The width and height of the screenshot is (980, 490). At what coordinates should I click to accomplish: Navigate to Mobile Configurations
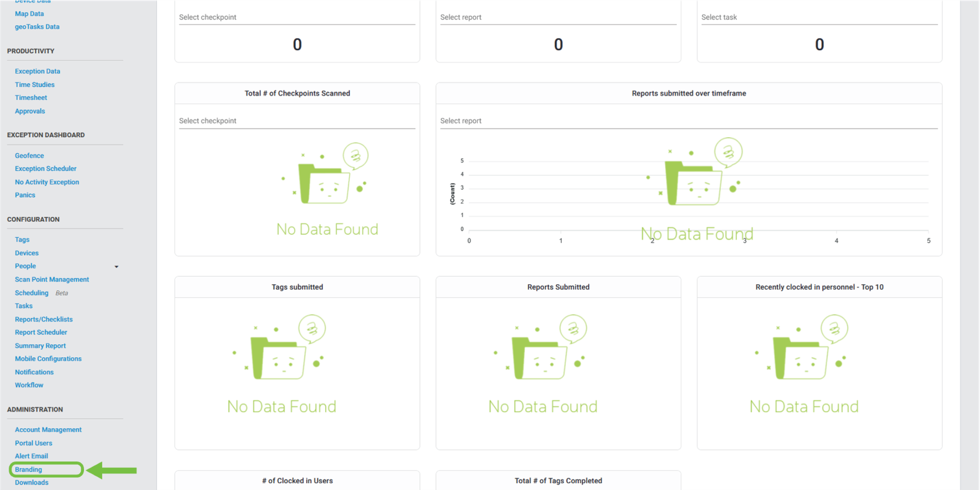(48, 359)
